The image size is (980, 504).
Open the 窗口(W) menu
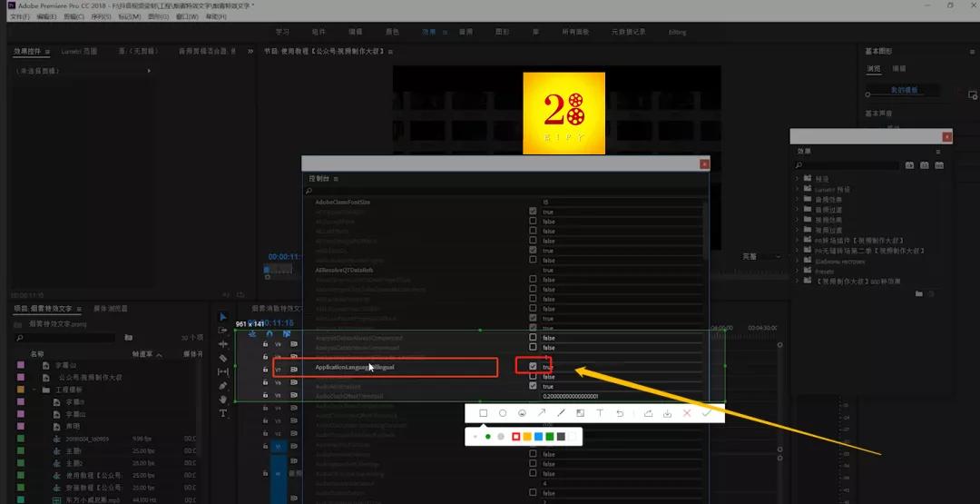[187, 17]
